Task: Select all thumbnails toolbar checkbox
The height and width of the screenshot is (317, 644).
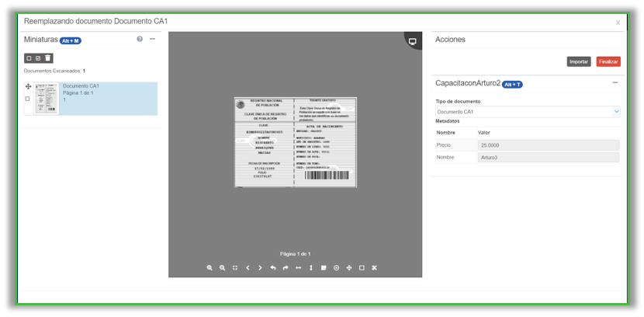Action: pos(38,58)
